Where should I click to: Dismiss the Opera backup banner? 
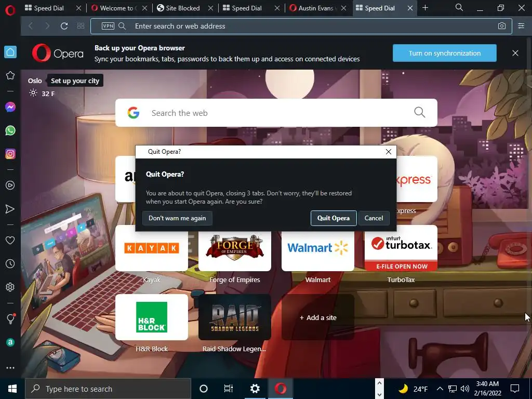[x=515, y=54]
